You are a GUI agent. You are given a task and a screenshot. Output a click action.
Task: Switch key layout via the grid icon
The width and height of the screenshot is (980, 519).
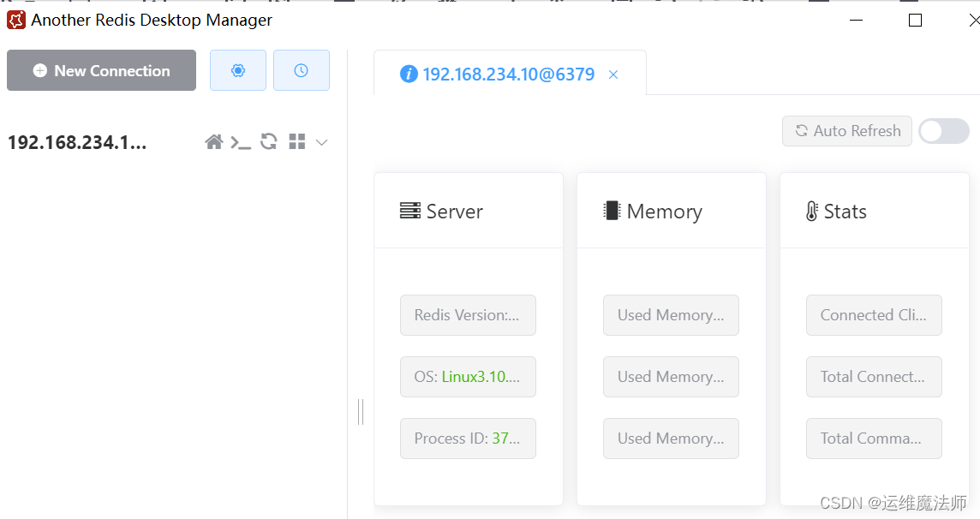tap(296, 141)
